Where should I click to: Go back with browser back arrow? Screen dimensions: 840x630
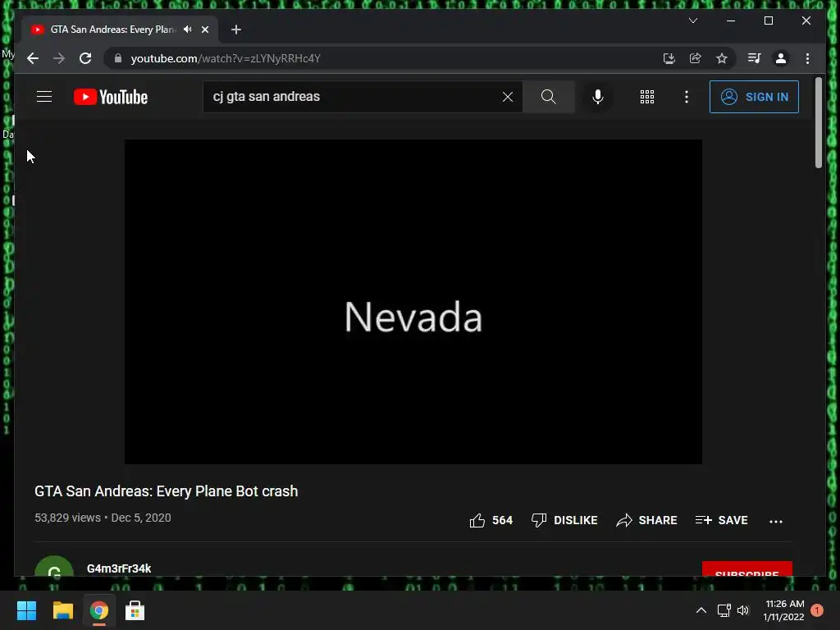(33, 58)
